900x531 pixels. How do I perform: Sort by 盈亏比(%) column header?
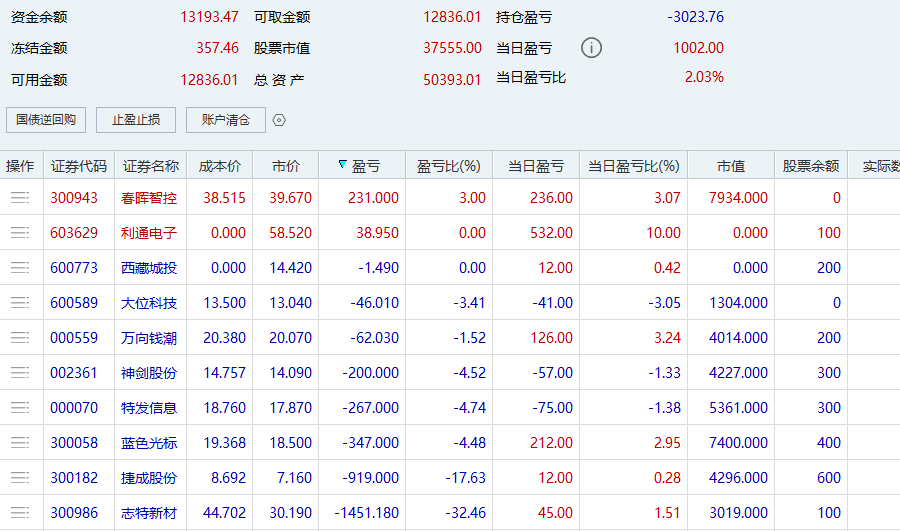click(448, 166)
